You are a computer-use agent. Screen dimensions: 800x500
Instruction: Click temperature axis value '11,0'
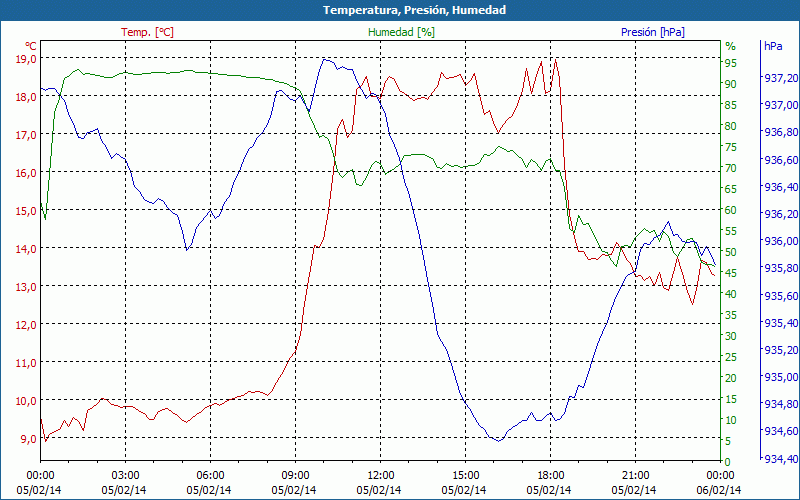[x=28, y=362]
